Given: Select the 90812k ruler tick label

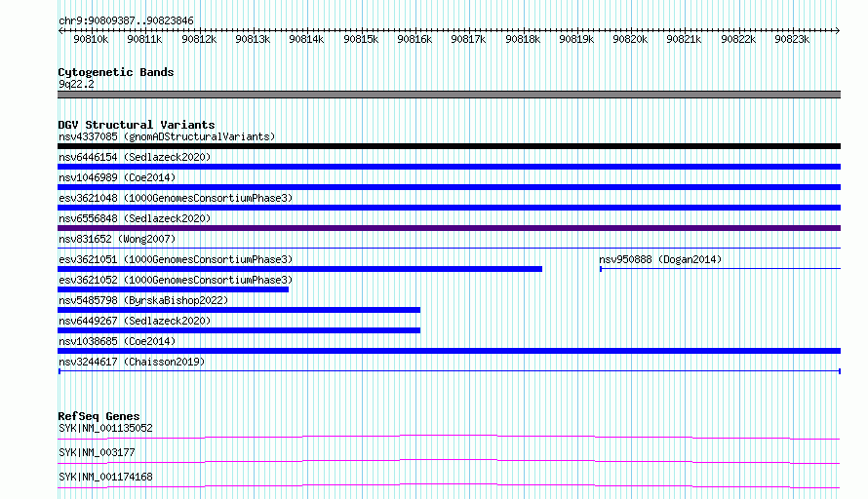Looking at the screenshot, I should [199, 39].
